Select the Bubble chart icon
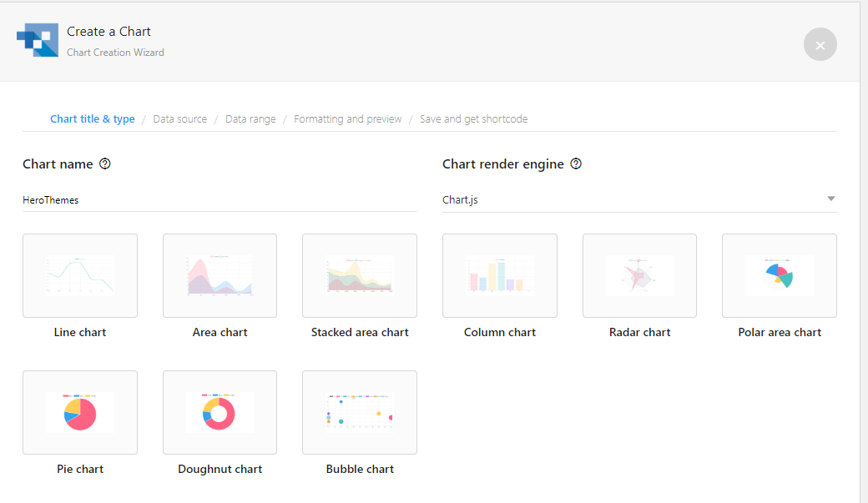Image resolution: width=868 pixels, height=503 pixels. pos(360,412)
